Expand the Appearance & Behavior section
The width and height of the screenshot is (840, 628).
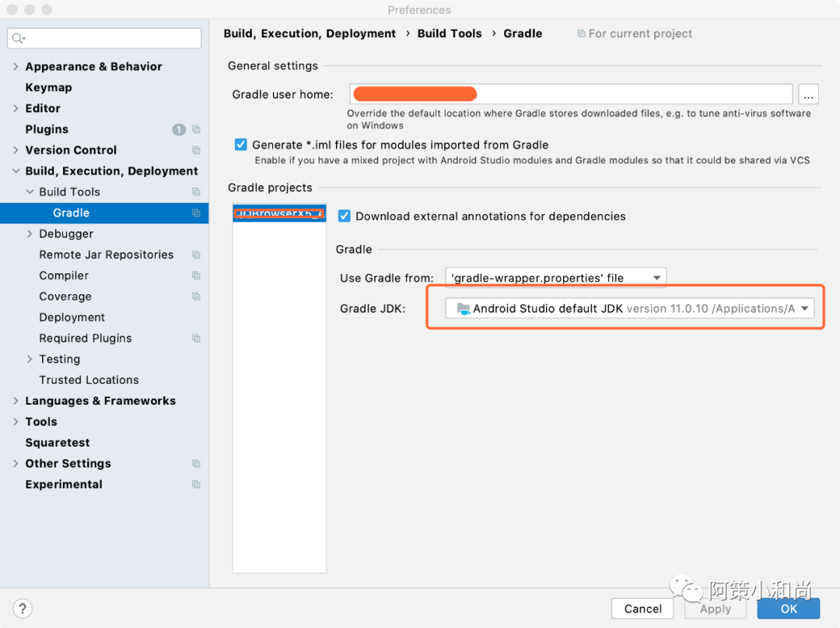pos(16,67)
